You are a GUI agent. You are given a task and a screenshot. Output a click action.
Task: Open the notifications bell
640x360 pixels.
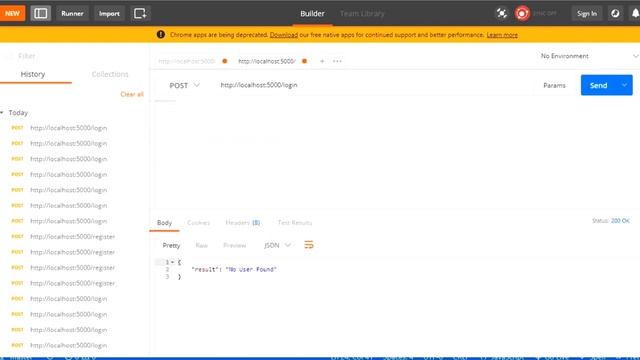point(635,13)
